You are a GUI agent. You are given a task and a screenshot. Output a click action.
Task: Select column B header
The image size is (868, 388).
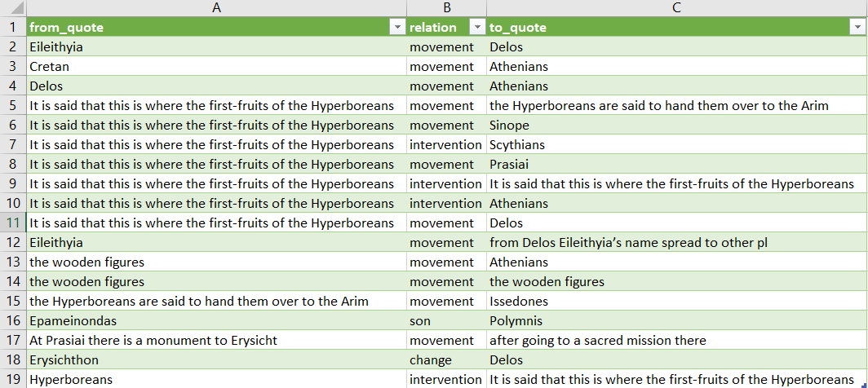point(446,8)
